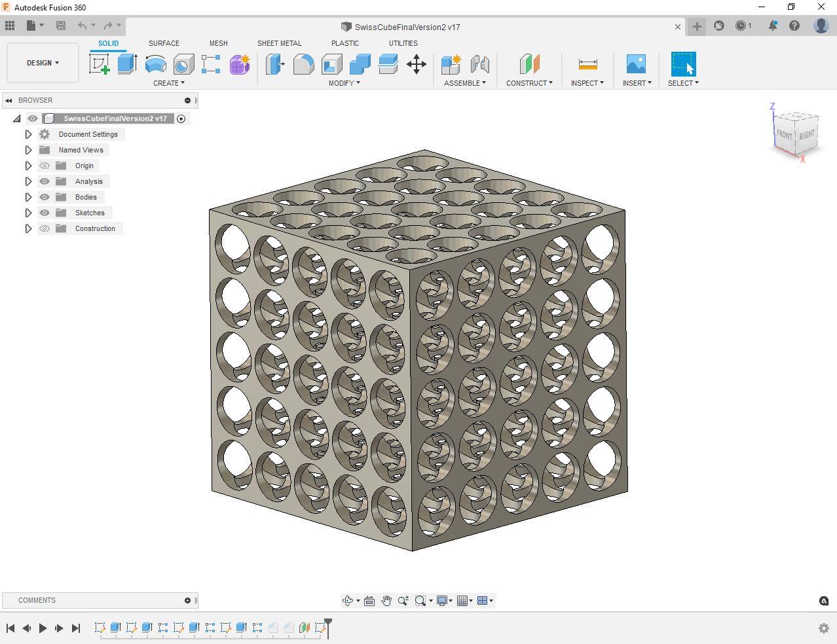Click the Undo button
This screenshot has width=837, height=644.
click(x=83, y=26)
